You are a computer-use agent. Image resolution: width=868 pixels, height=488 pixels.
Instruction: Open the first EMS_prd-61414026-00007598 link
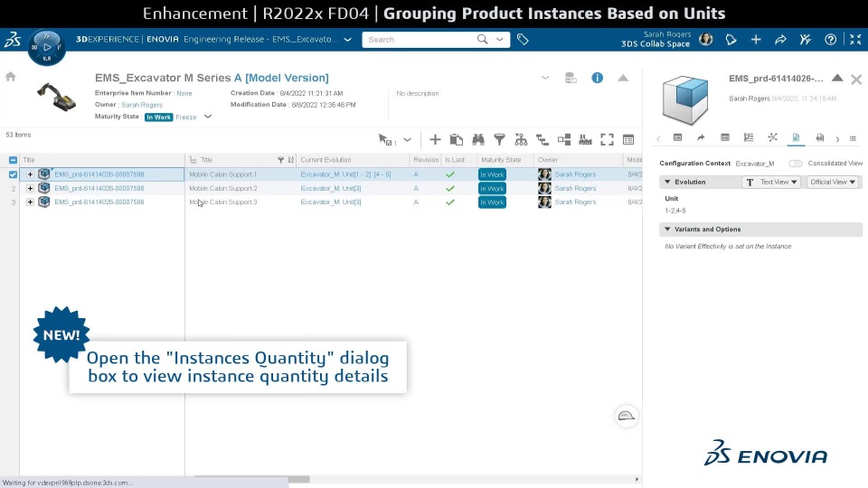(99, 174)
